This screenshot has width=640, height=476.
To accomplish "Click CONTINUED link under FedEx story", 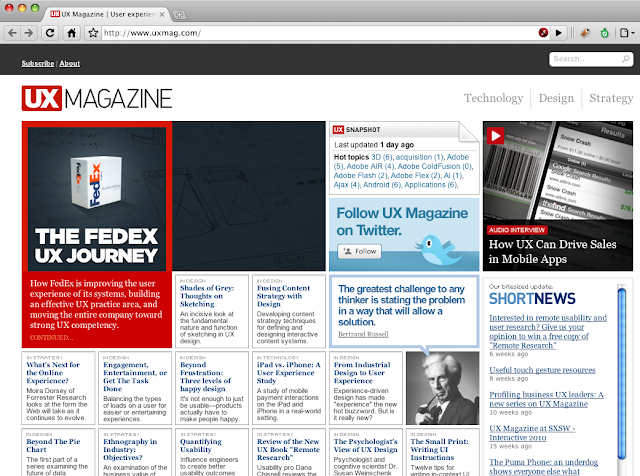I will click(51, 338).
